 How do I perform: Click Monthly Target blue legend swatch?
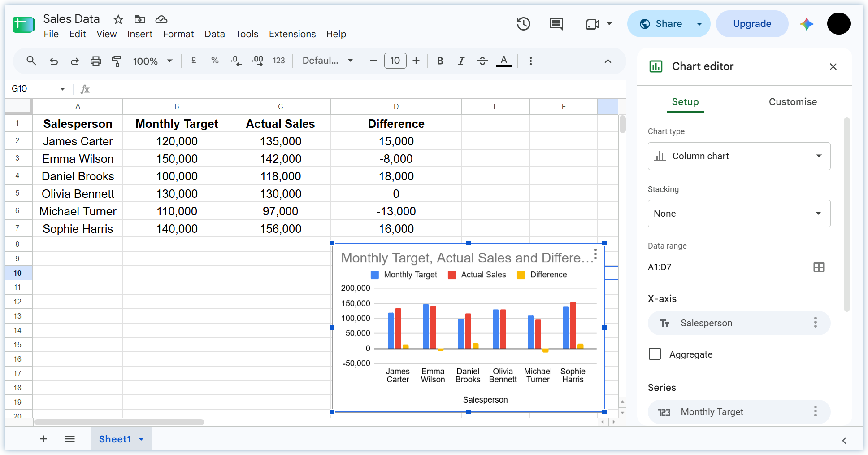(375, 275)
